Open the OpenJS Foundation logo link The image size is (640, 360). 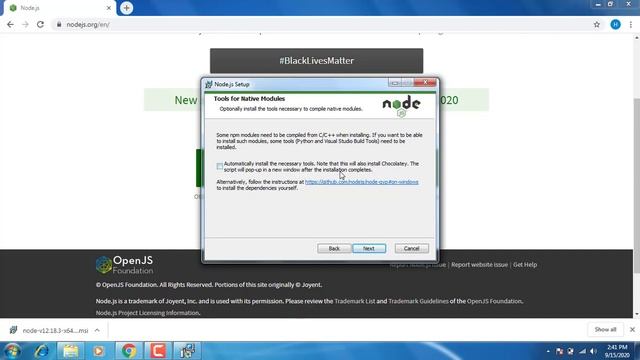pos(124,264)
